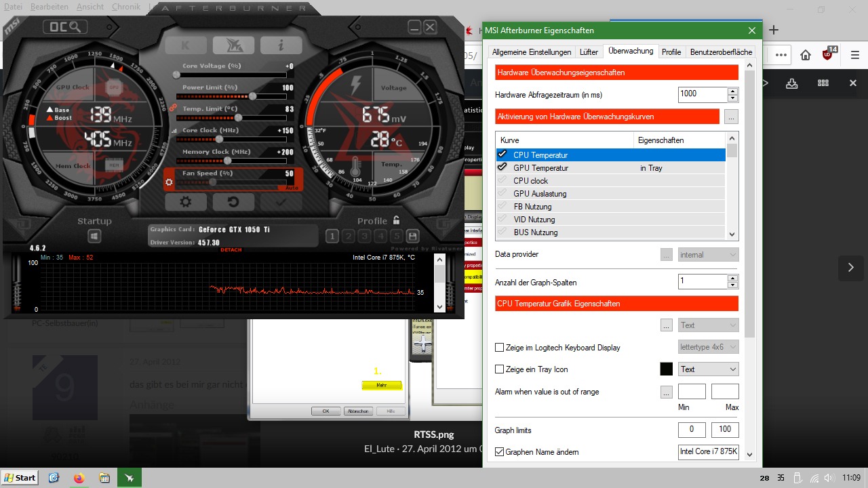868x488 pixels.
Task: Select profile slot 5
Action: (397, 236)
